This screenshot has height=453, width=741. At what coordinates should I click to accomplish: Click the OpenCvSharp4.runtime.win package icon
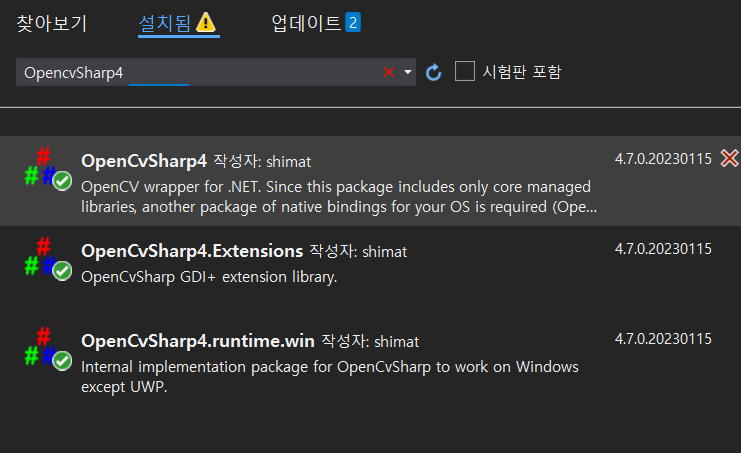pyautogui.click(x=48, y=349)
